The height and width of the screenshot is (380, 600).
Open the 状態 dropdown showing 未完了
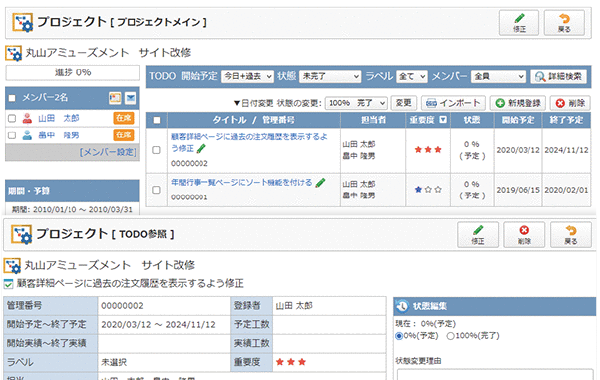[330, 76]
